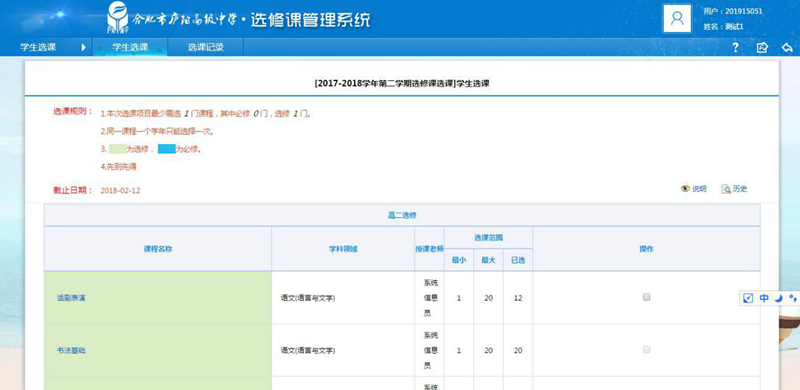Open the user avatar profile icon
Image resolution: width=800 pixels, height=390 pixels.
coord(677,19)
